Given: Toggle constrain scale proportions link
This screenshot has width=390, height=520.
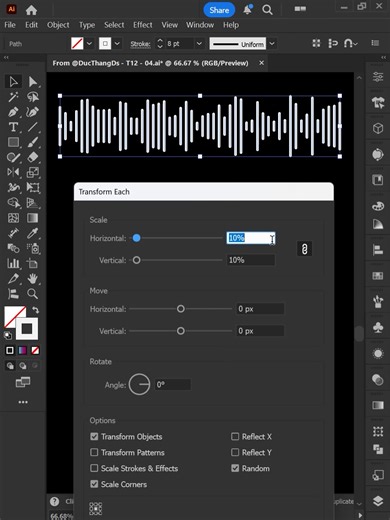Looking at the screenshot, I should (304, 249).
